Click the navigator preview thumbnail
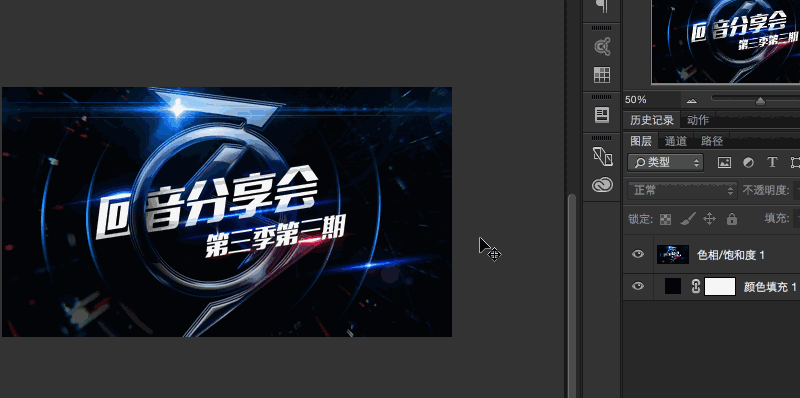Image resolution: width=800 pixels, height=398 pixels. 726,42
